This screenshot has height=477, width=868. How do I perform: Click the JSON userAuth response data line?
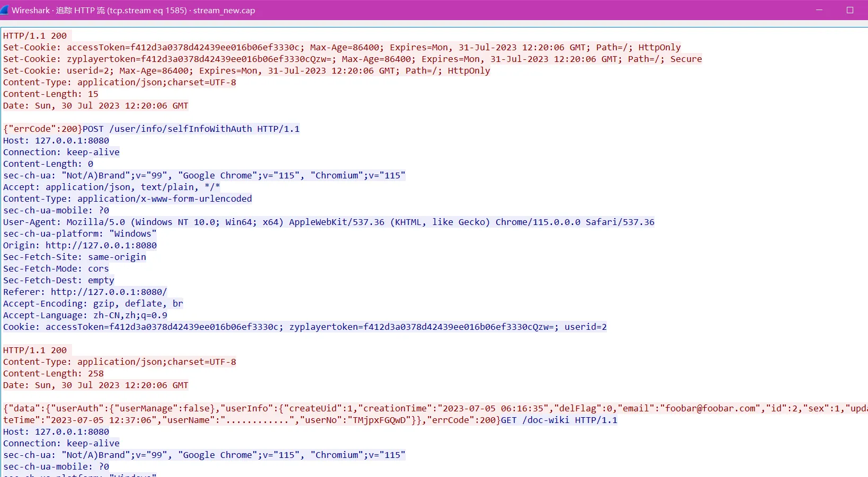click(x=424, y=409)
